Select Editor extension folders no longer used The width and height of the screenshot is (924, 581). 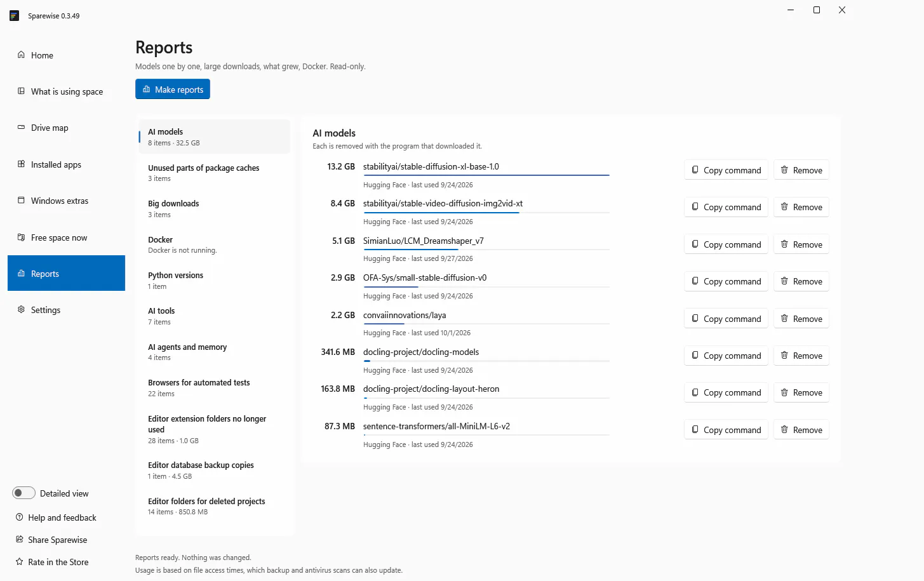[215, 429]
